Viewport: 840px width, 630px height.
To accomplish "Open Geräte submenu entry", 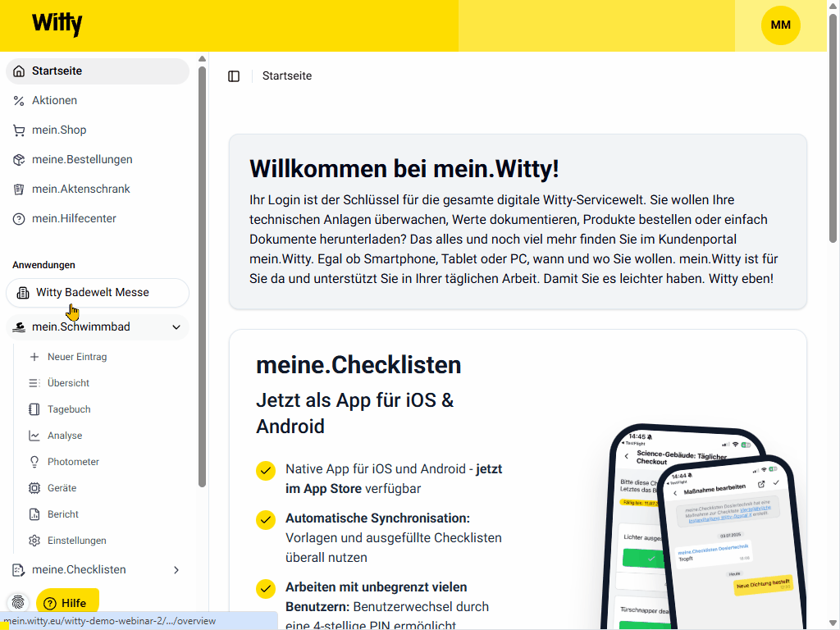I will pos(62,488).
